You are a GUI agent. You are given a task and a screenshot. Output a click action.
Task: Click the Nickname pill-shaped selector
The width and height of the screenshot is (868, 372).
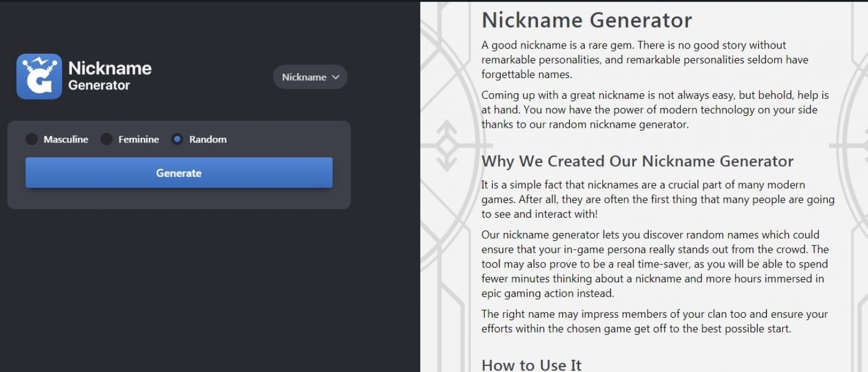(x=310, y=77)
